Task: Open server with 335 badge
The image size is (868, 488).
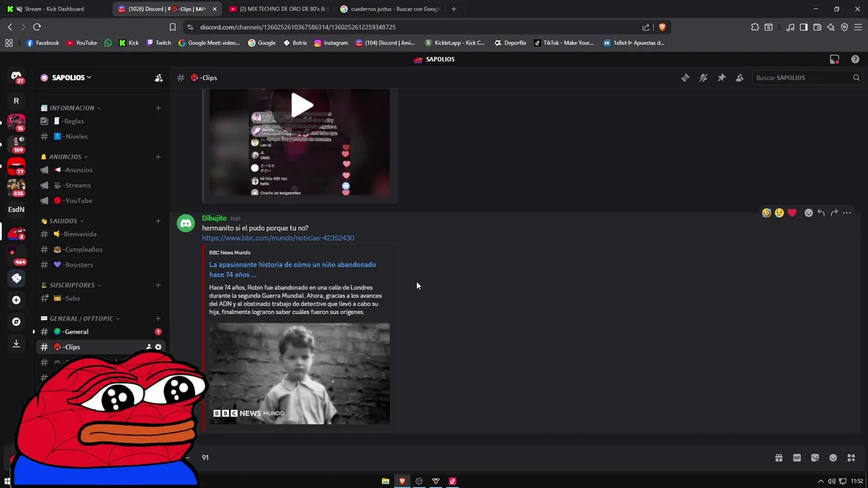Action: 16,187
